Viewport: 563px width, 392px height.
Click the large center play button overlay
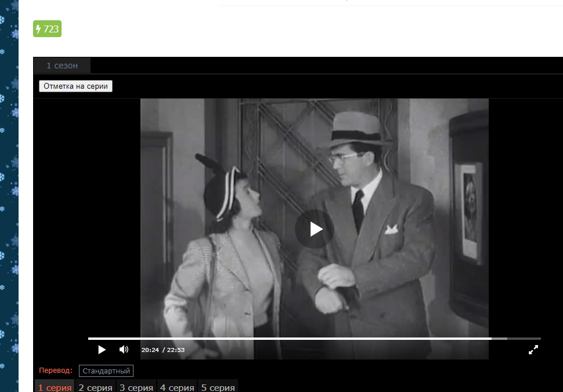tap(314, 229)
